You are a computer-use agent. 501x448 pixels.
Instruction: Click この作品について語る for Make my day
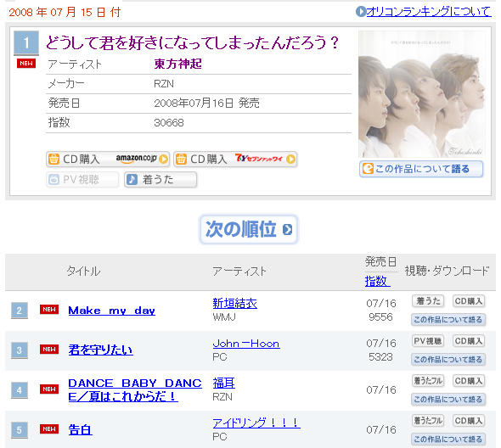tap(448, 319)
